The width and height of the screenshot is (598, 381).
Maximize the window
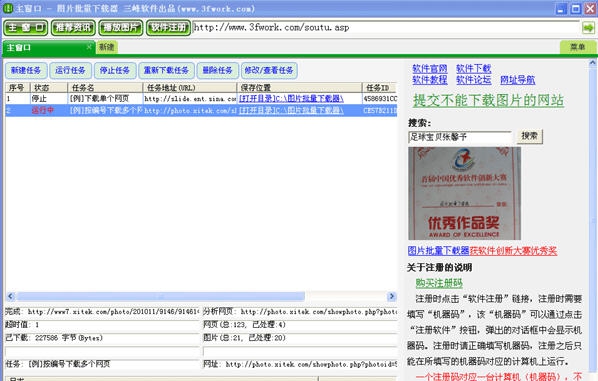point(575,9)
